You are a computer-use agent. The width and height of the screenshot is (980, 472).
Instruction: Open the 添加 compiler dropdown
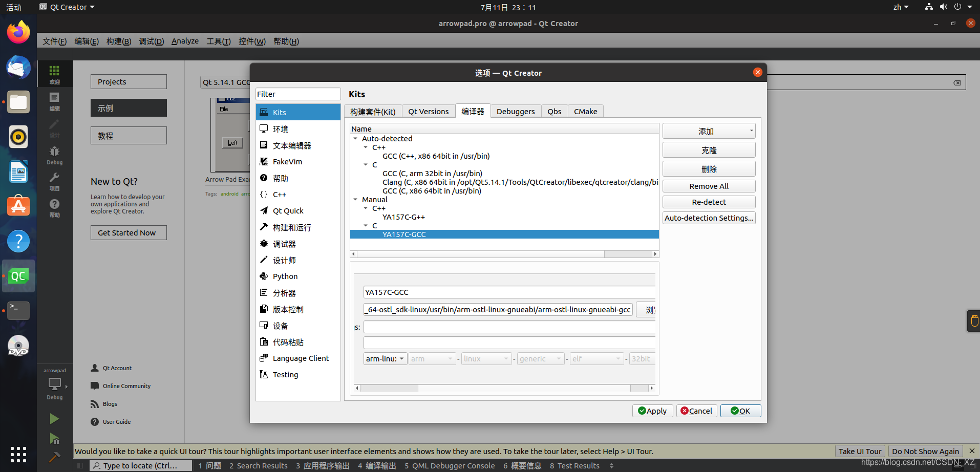tap(709, 131)
